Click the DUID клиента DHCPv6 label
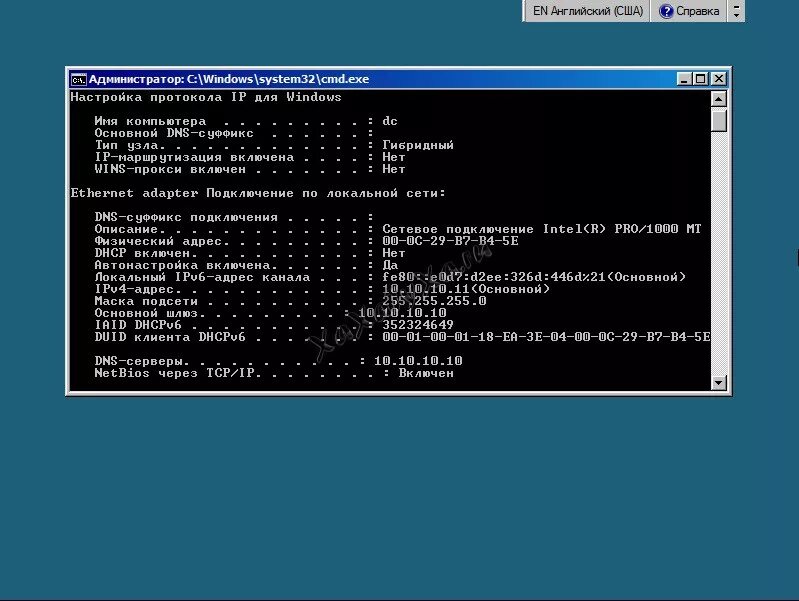Viewport: 799px width, 601px height. (170, 337)
